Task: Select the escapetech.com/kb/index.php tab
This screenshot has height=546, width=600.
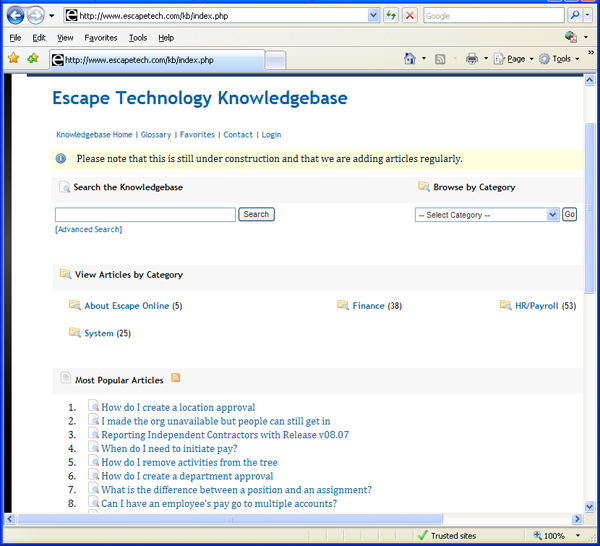Action: (x=157, y=60)
